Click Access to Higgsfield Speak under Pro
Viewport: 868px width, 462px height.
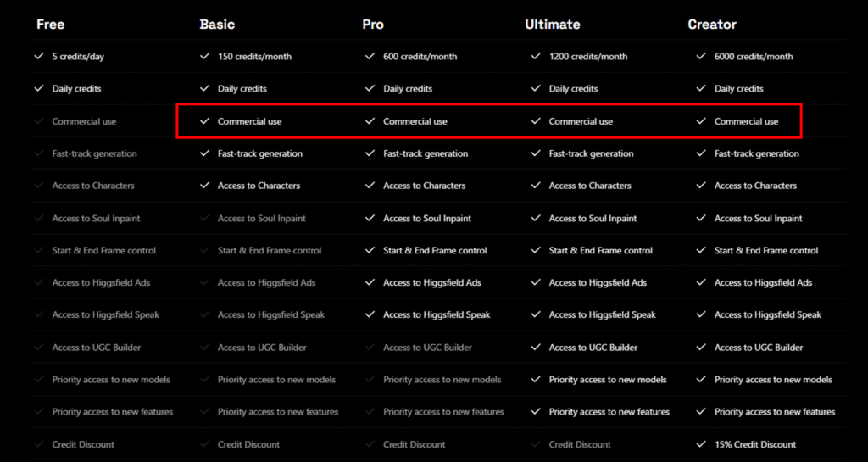(437, 315)
